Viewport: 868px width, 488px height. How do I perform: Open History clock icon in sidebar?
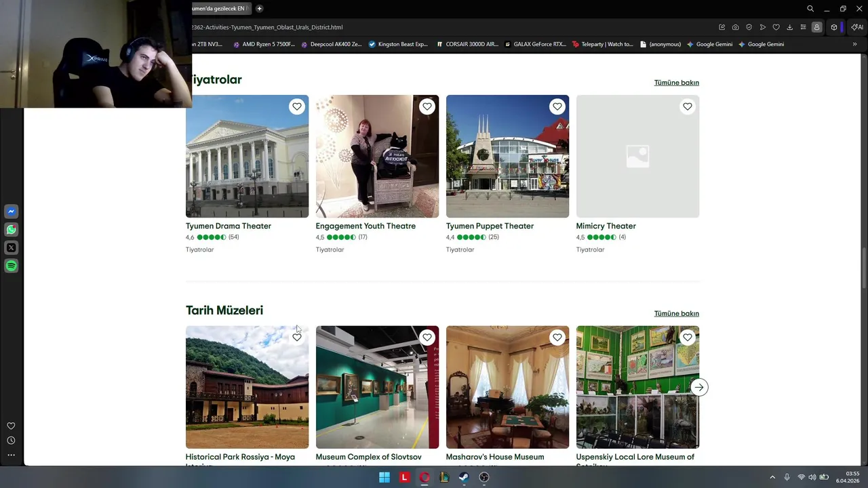11,441
